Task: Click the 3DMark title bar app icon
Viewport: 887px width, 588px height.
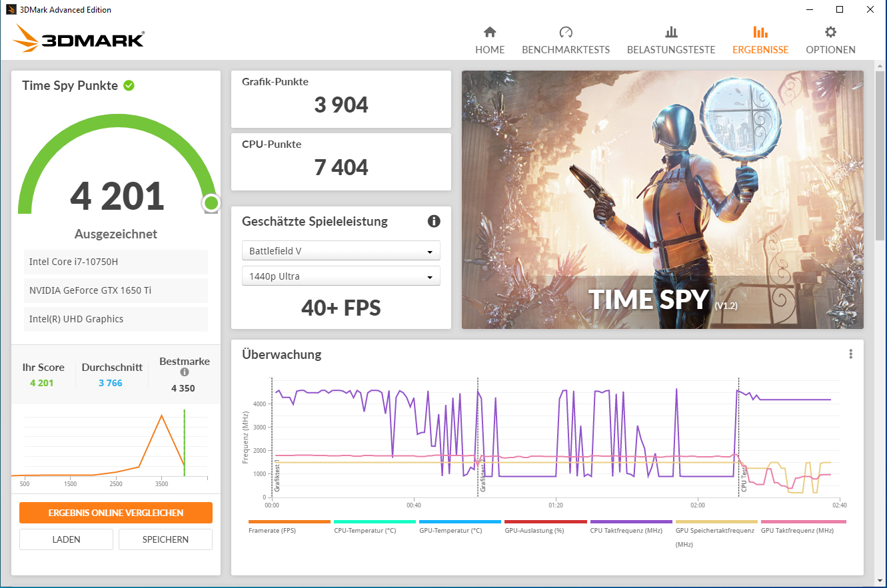Action: click(11, 9)
